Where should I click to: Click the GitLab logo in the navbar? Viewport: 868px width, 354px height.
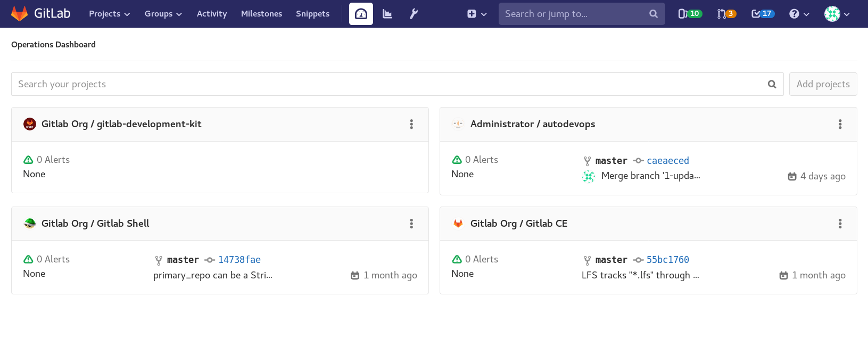tap(41, 14)
